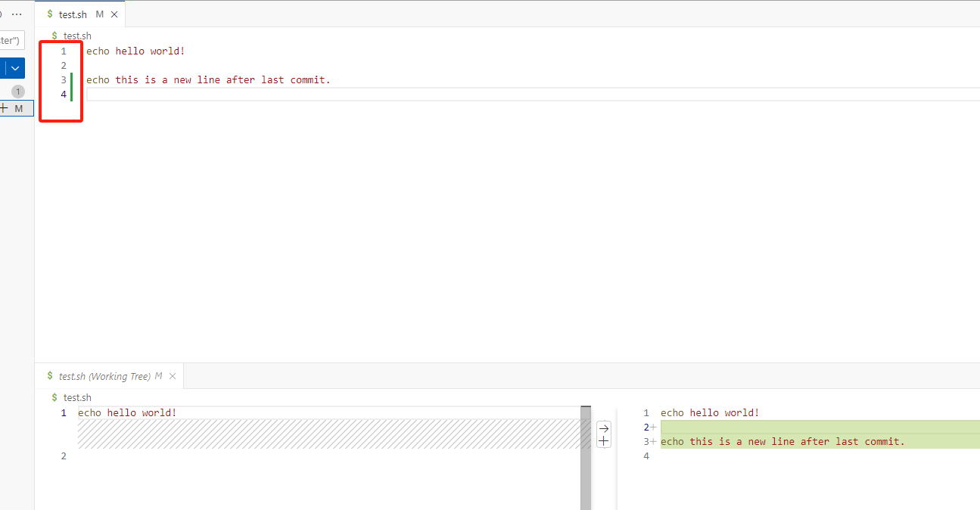Click inside the commit message input field
This screenshot has height=510, width=980.
coord(11,39)
